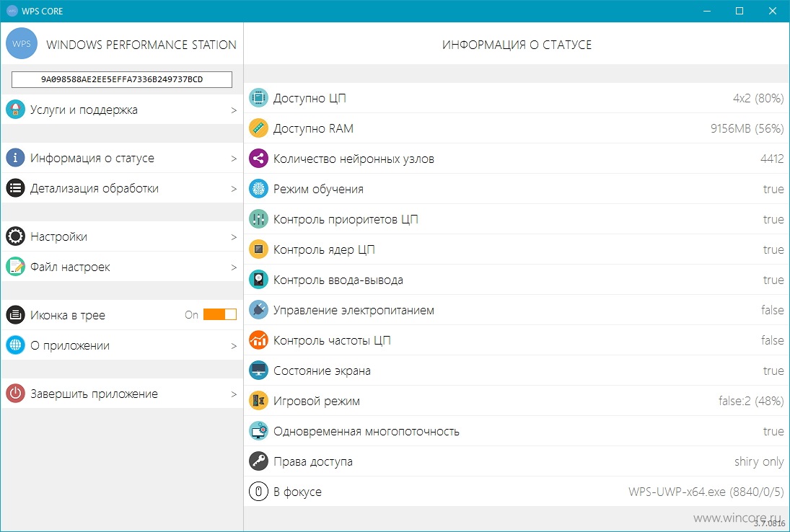Click the On label beside the tray switch
The height and width of the screenshot is (532, 790).
[x=191, y=314]
